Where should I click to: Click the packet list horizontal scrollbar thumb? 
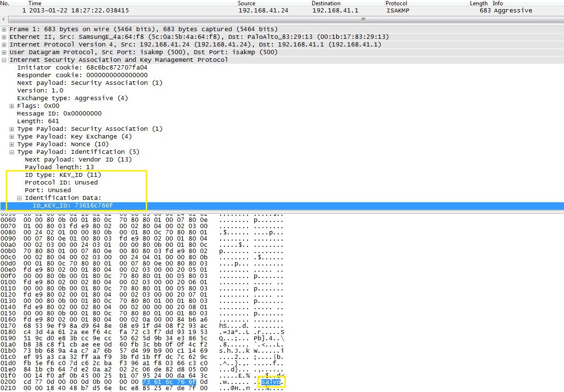364,19
